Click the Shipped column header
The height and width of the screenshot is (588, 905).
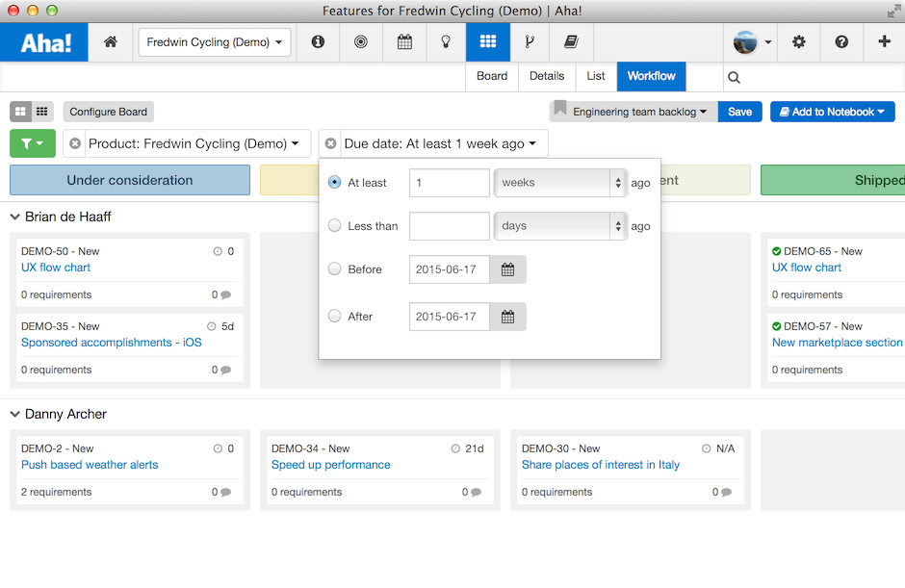833,180
